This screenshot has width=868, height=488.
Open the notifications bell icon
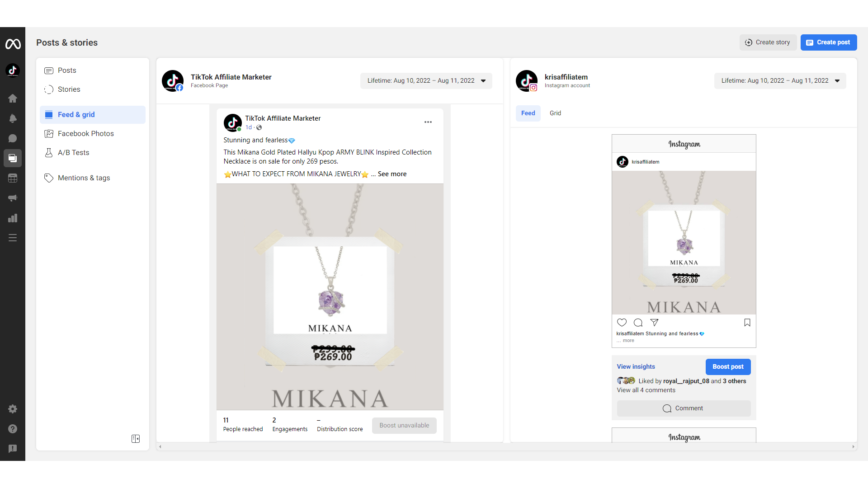13,118
